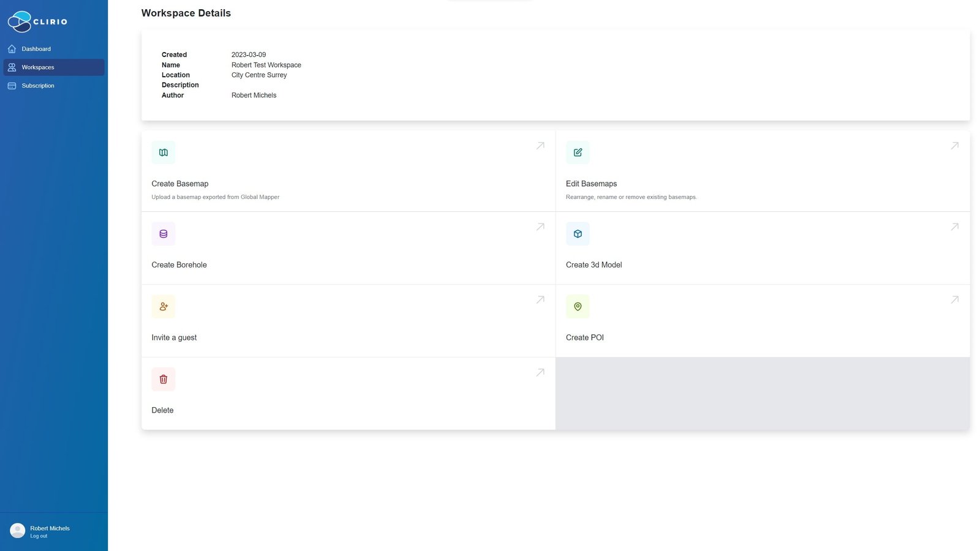The image size is (980, 551).
Task: Click the Robert Michels name in sidebar
Action: coord(50,528)
